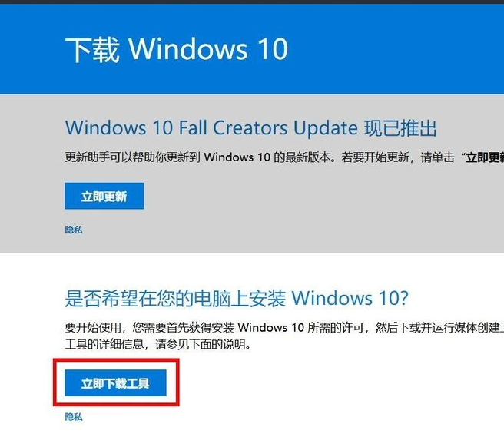Image resolution: width=504 pixels, height=447 pixels.
Task: Click 请参见下面的说明 text
Action: coord(203,345)
